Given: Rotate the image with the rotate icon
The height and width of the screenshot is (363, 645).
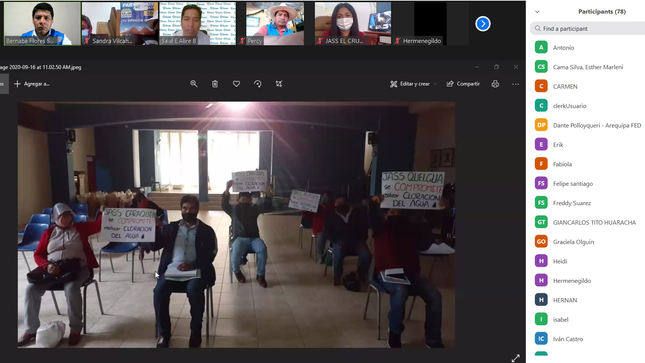Looking at the screenshot, I should [x=258, y=84].
